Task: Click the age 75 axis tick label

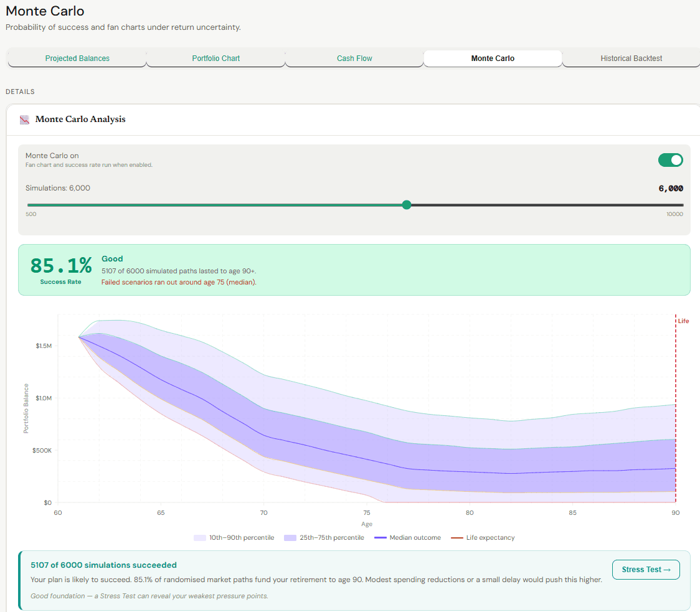Action: click(x=367, y=512)
